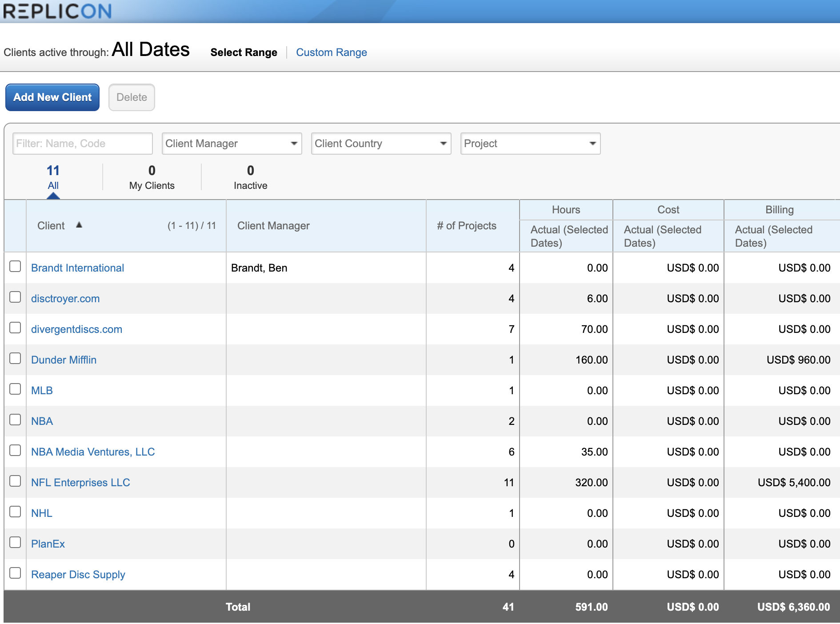The width and height of the screenshot is (840, 624).
Task: Check the Brandt International row checkbox
Action: [x=15, y=266]
